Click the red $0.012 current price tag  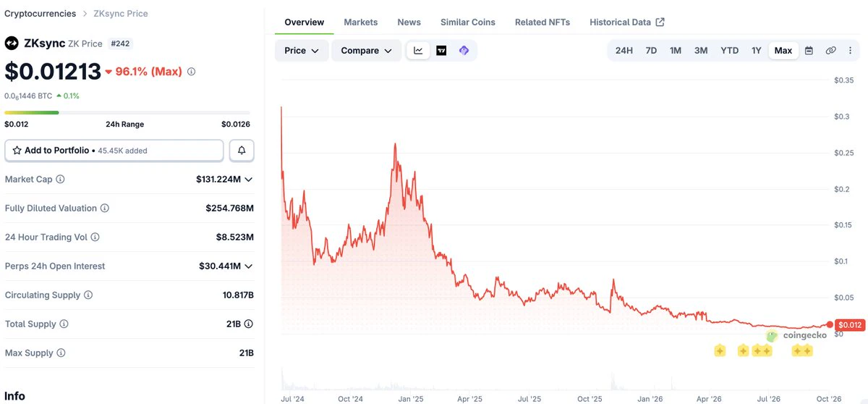coord(849,325)
